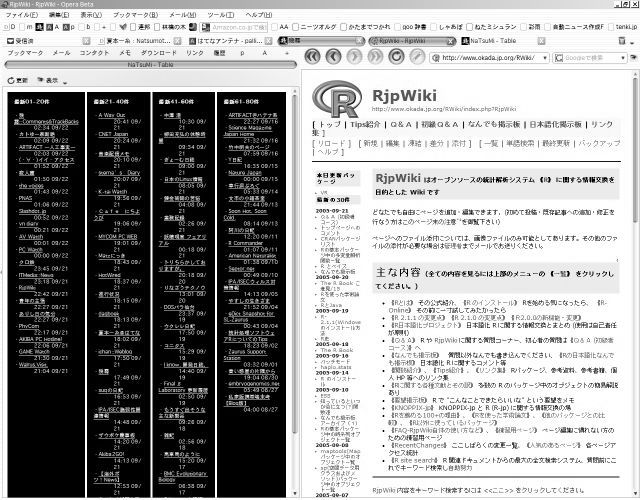The width and height of the screenshot is (640, 500).
Task: Open the Slashdot.jp link in NaTsuMi table
Action: point(32,211)
